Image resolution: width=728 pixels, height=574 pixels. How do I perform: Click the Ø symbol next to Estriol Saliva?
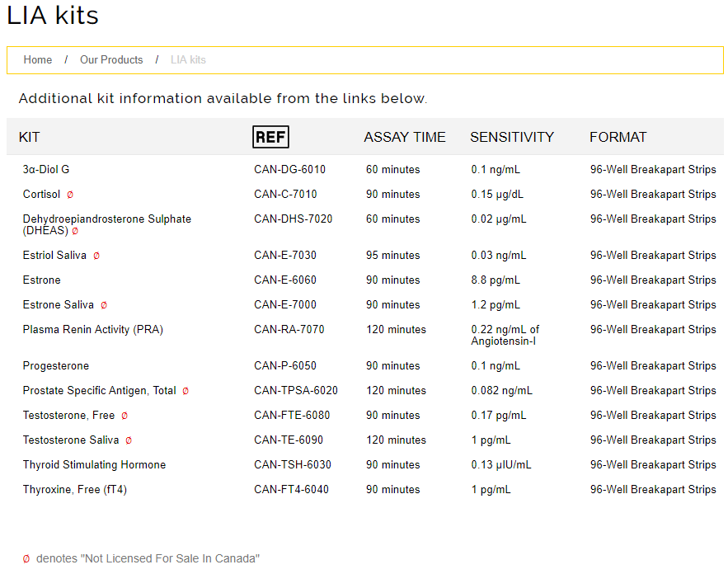pos(96,256)
